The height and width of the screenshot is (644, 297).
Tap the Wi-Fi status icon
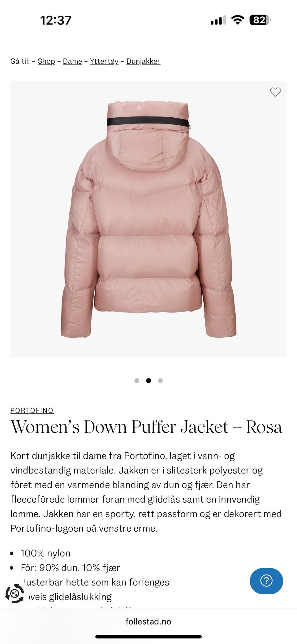[x=238, y=20]
